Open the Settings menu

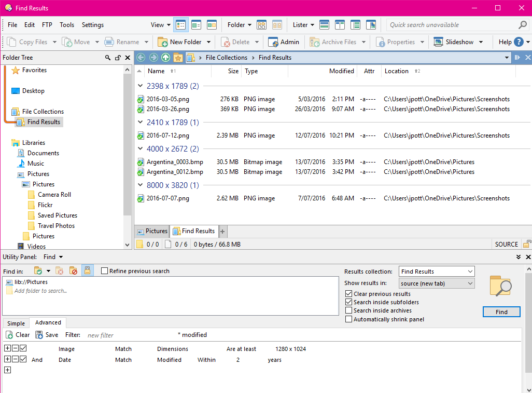(x=92, y=24)
